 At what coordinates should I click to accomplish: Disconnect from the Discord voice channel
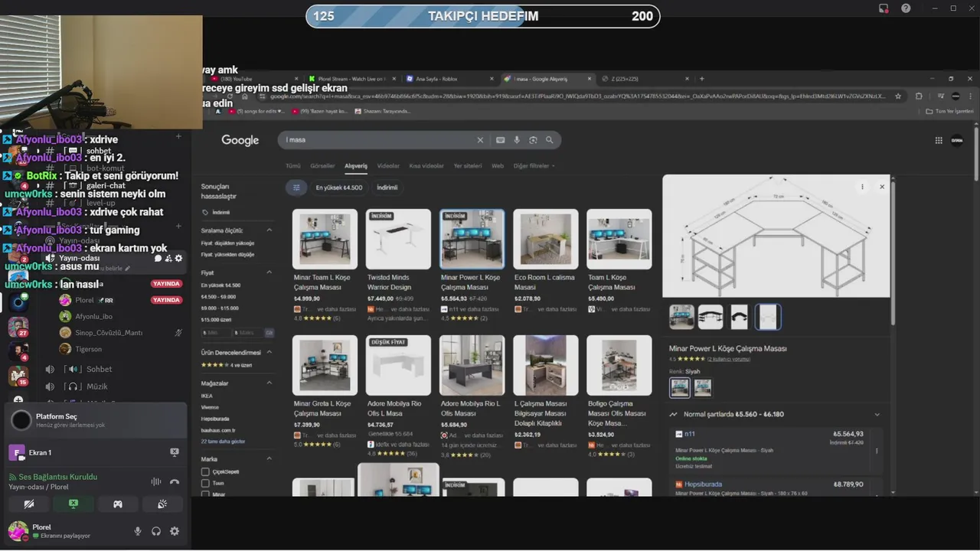click(175, 482)
